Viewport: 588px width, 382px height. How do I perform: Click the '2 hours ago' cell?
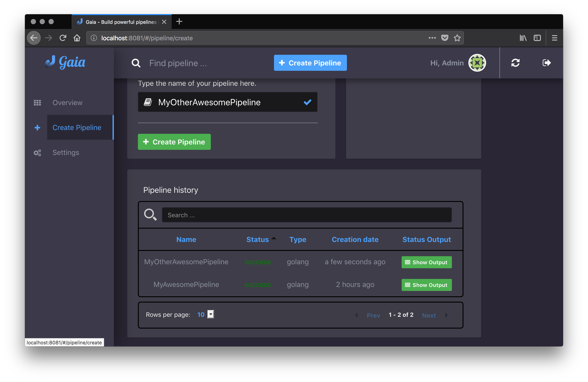click(355, 284)
